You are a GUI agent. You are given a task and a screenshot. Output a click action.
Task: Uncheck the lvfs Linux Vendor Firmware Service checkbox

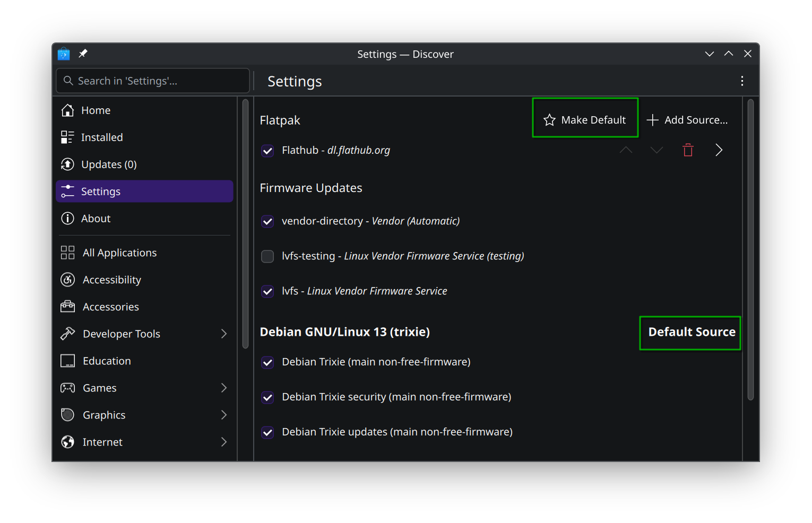267,291
